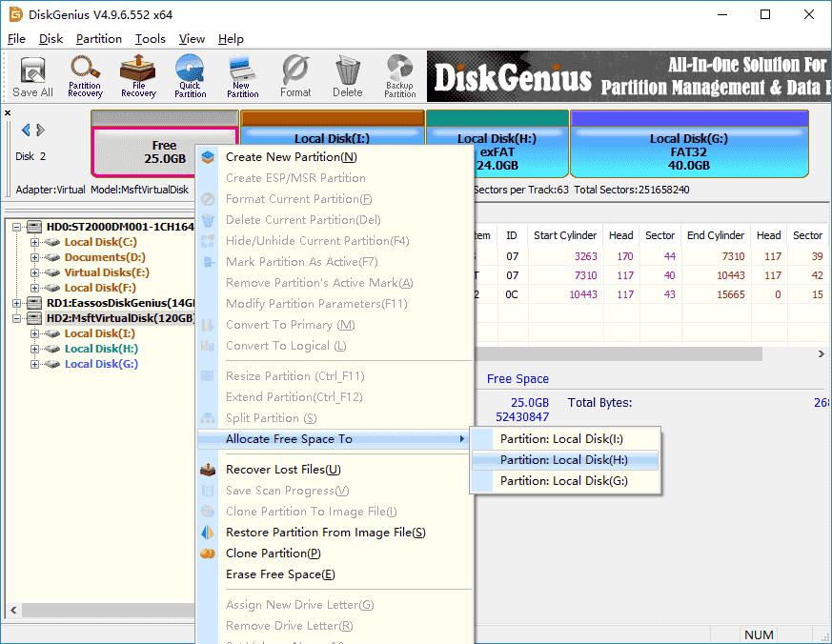Click the Delete partition toolbar icon
The height and width of the screenshot is (644, 832).
click(347, 76)
